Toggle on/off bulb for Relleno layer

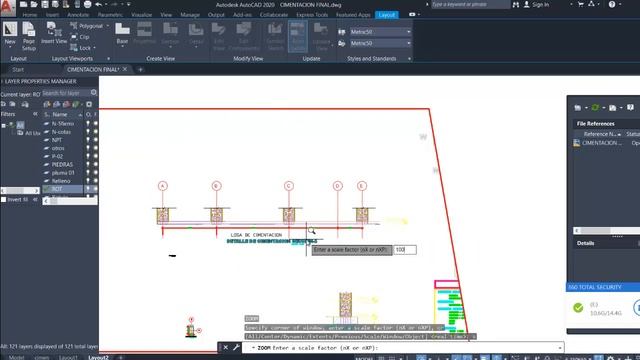pos(88,180)
